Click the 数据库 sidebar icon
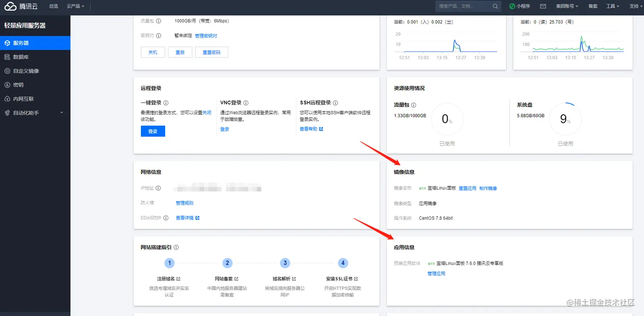Screen dimensions: 644x316 [x=7, y=57]
